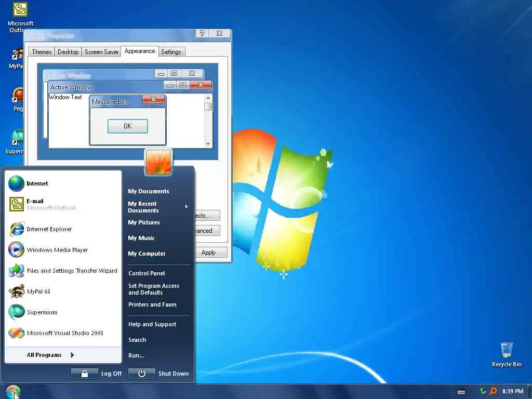
Task: Open My Music from the Start menu
Action: coord(141,238)
